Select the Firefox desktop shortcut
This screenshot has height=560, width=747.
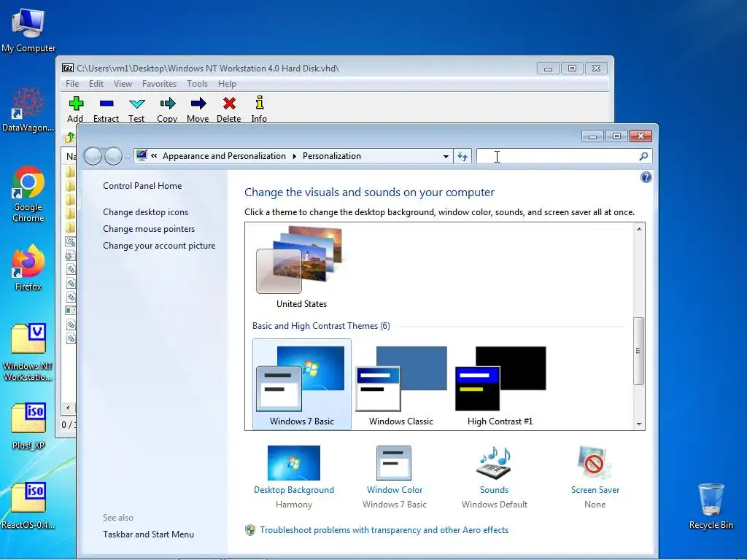[28, 268]
